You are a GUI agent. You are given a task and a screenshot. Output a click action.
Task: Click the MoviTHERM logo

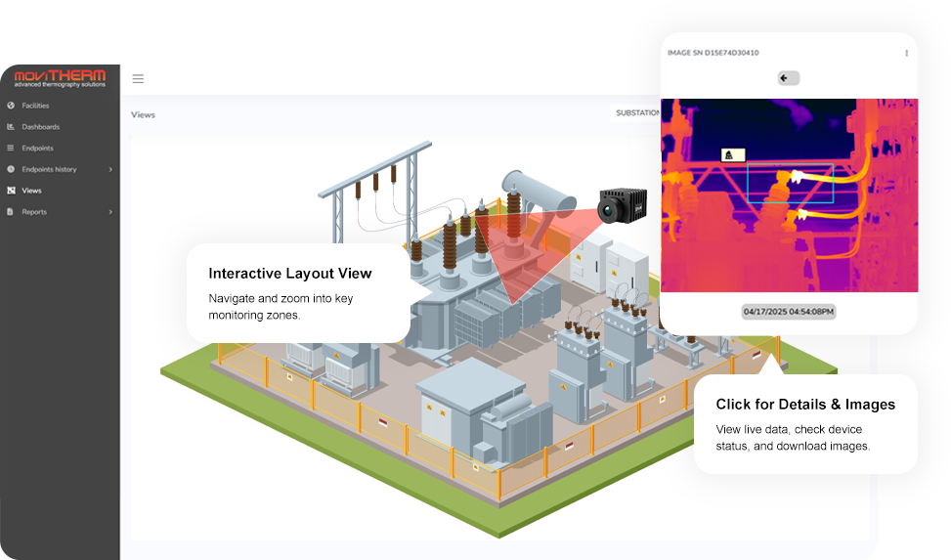[x=60, y=78]
